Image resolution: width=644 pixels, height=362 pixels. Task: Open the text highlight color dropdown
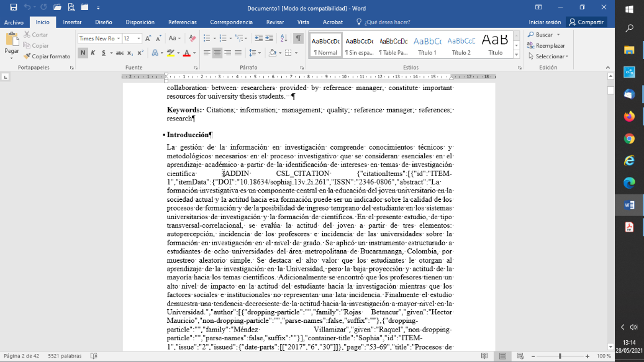click(x=178, y=53)
